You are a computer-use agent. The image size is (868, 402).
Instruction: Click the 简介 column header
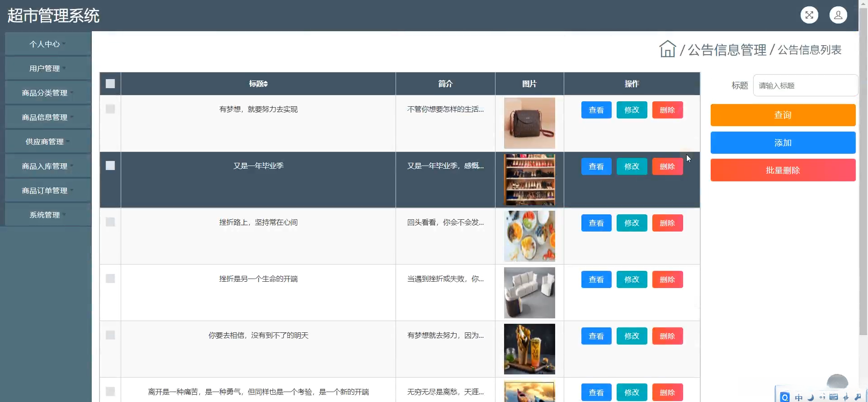[445, 84]
